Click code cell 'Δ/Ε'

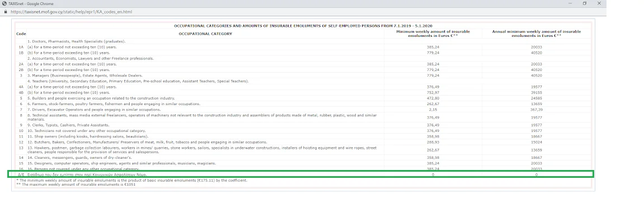(x=21, y=175)
